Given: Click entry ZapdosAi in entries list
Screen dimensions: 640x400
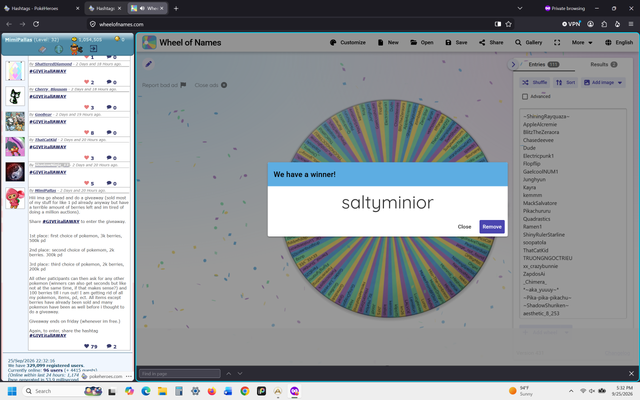Looking at the screenshot, I should [533, 274].
